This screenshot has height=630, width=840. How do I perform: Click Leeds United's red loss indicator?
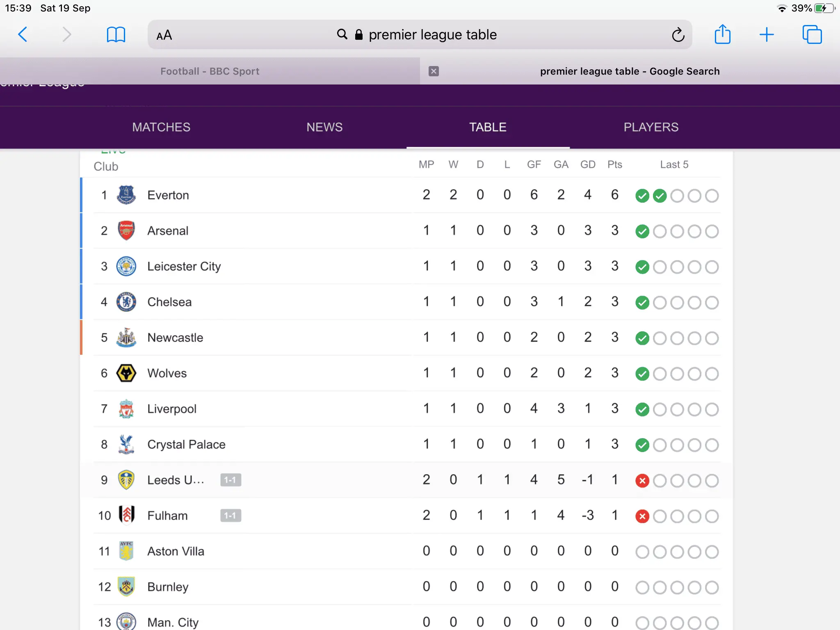pos(642,481)
